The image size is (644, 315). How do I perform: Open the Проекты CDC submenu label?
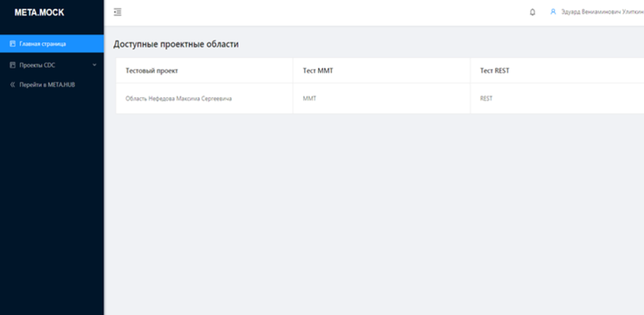click(37, 65)
